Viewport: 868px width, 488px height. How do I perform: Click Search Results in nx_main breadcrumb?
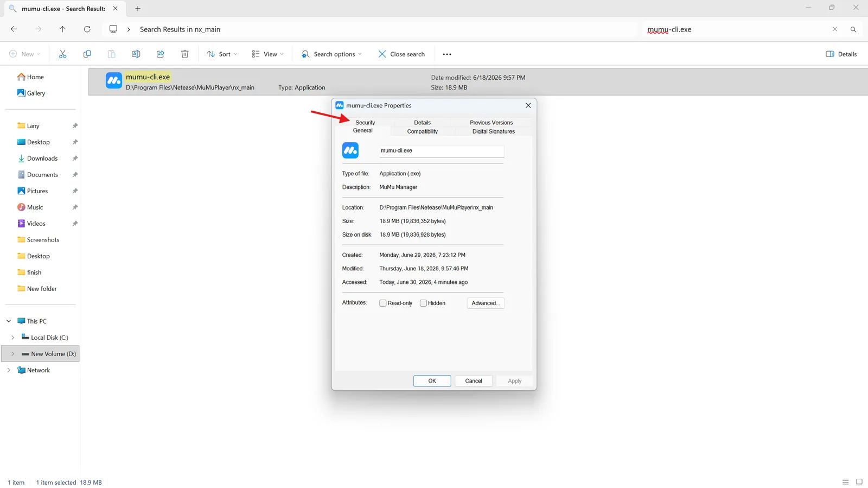180,29
